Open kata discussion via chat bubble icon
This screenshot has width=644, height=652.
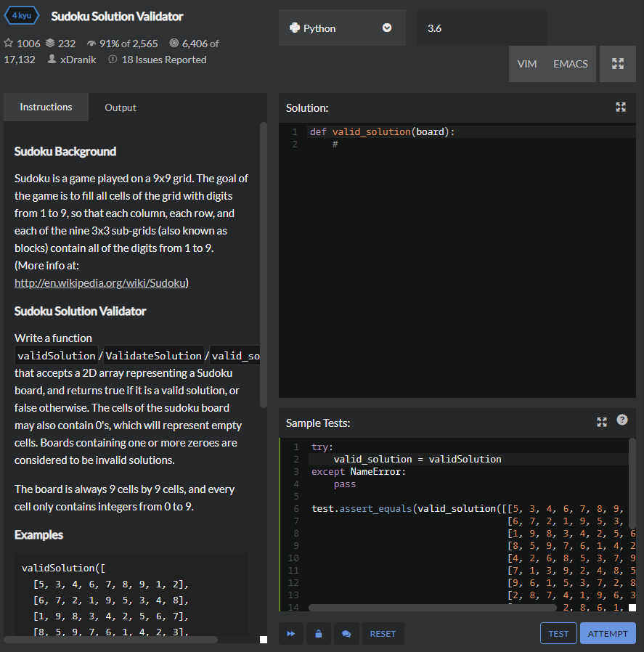(346, 633)
